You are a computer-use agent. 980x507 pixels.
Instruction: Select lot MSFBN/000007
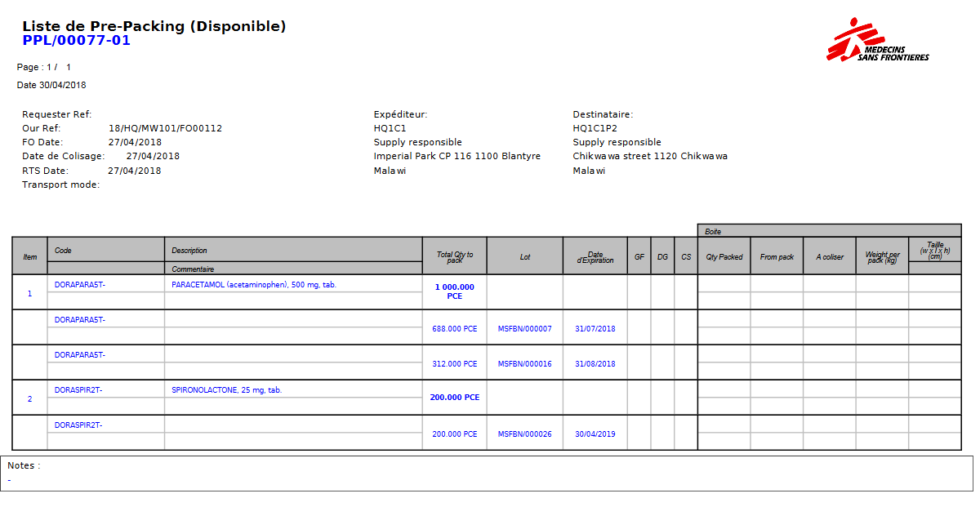coord(524,329)
